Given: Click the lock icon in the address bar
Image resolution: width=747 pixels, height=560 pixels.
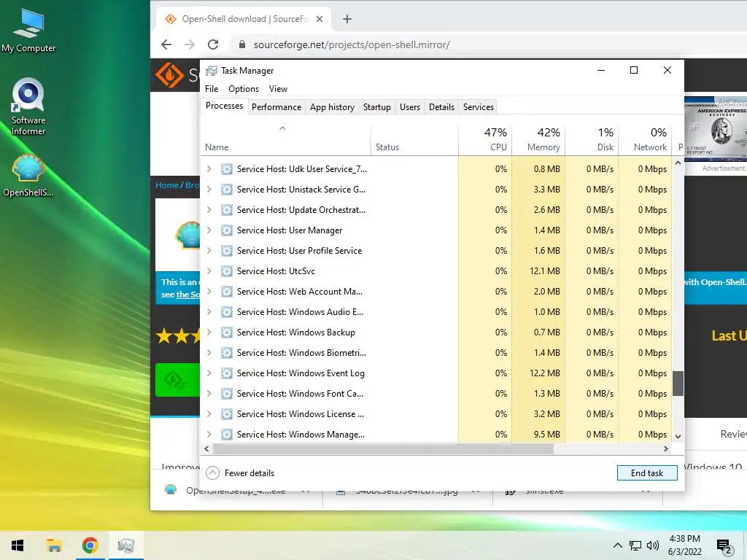Looking at the screenshot, I should click(x=242, y=44).
